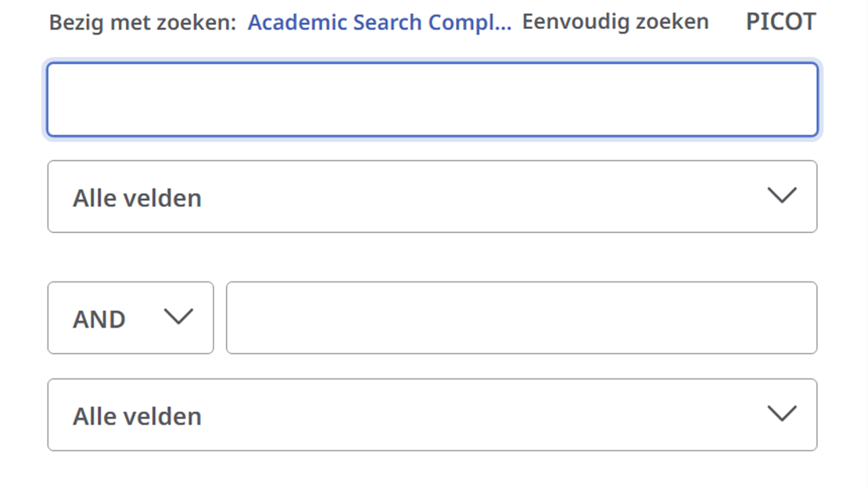Click the lower Alle velden label text
The height and width of the screenshot is (488, 868).
(138, 416)
